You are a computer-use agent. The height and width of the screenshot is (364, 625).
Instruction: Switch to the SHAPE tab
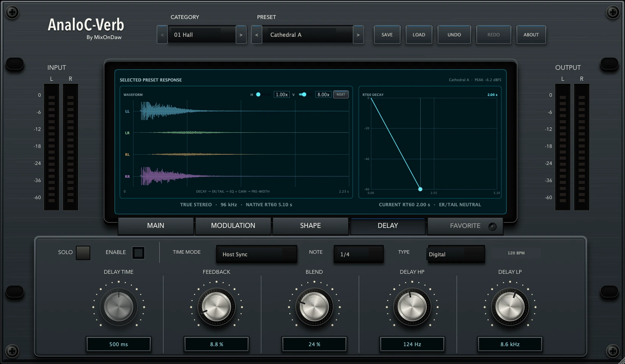(x=311, y=226)
